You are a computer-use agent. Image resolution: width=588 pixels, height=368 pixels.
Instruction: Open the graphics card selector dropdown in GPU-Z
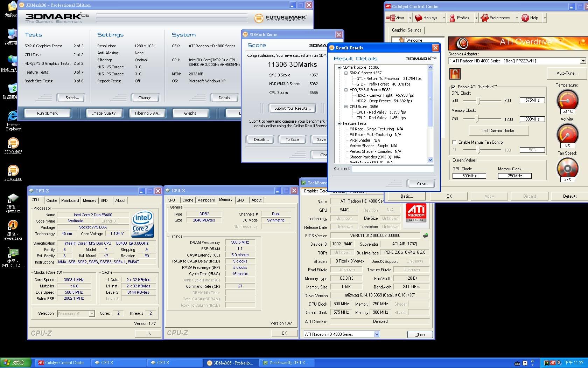click(377, 334)
